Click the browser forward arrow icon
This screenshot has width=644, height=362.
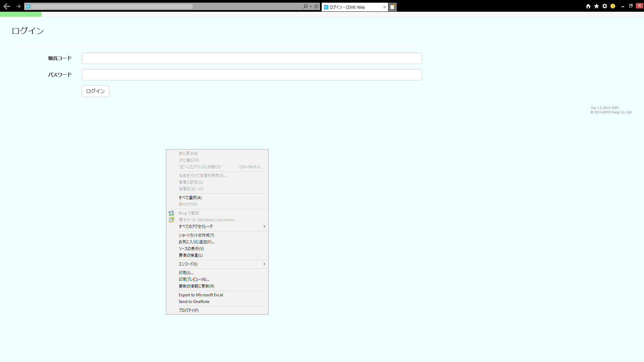pyautogui.click(x=18, y=6)
